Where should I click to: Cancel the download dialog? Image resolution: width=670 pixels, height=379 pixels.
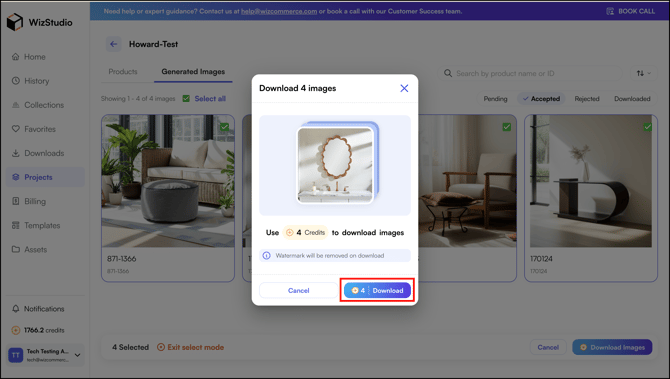[298, 291]
